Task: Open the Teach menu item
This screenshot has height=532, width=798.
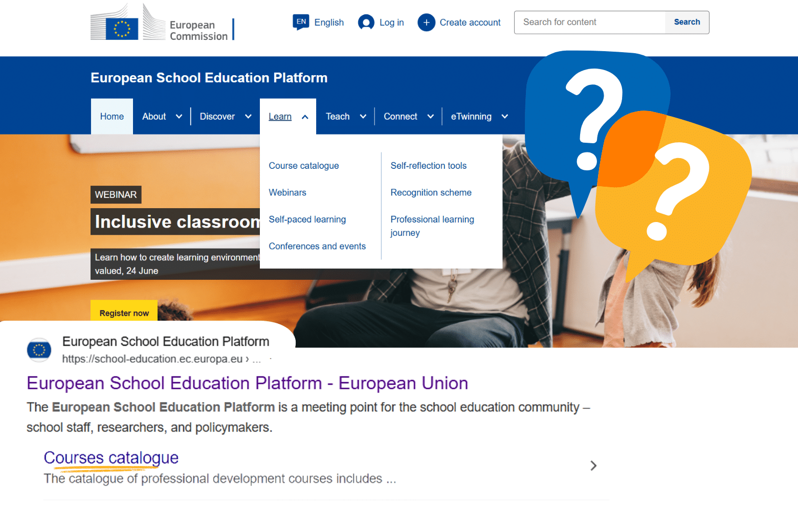Action: click(338, 117)
